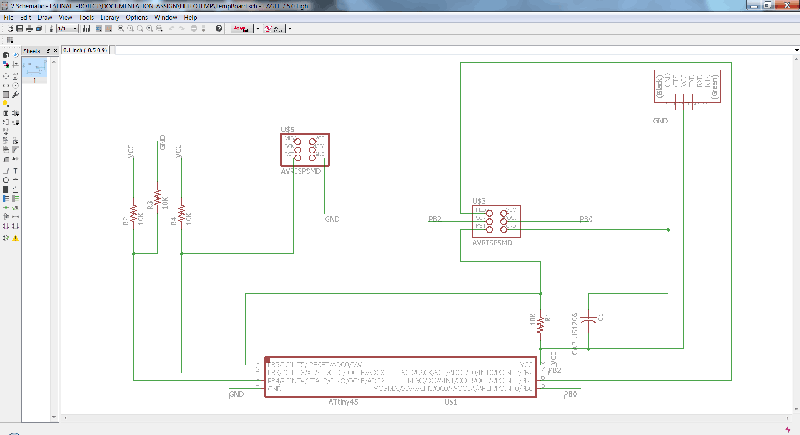Screen dimensions: 800x435
Task: Open the Display layers tool
Action: 6,65
